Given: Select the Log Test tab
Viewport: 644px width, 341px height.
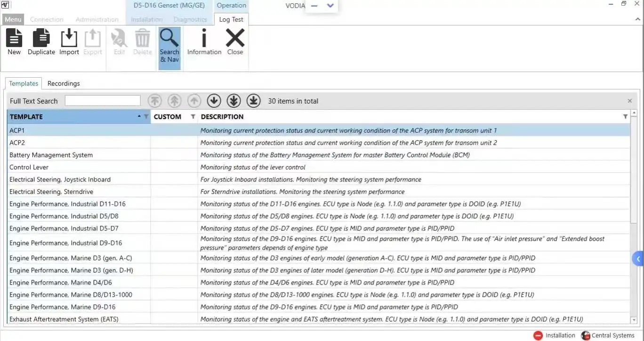Looking at the screenshot, I should click(231, 19).
